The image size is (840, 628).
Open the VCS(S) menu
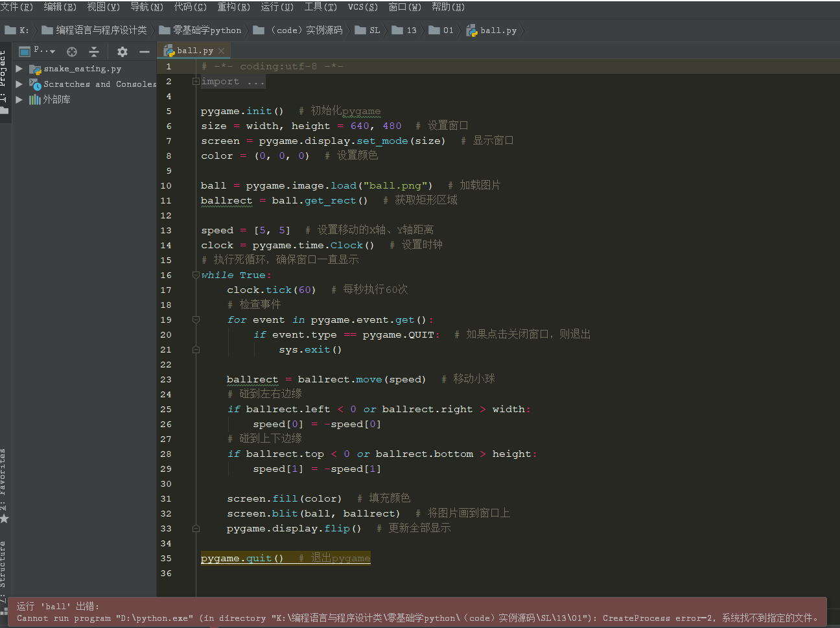[x=362, y=6]
